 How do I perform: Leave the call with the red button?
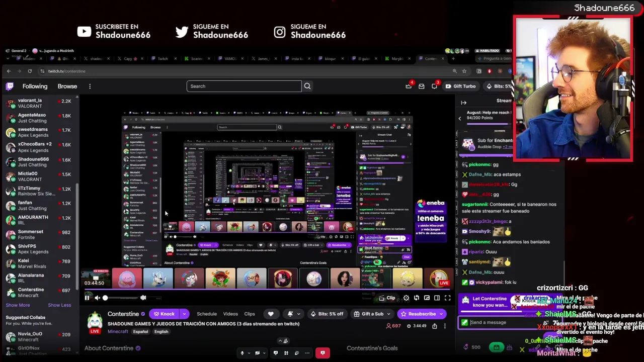(323, 353)
